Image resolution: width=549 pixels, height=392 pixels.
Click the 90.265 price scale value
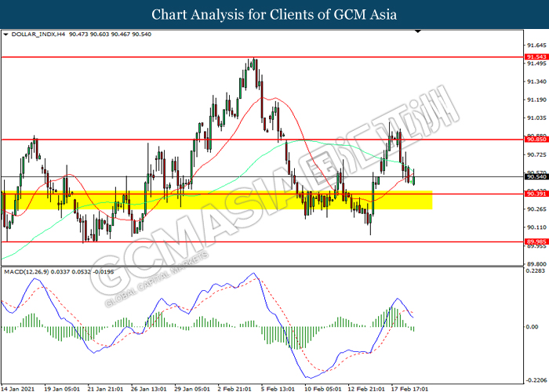tap(536, 209)
